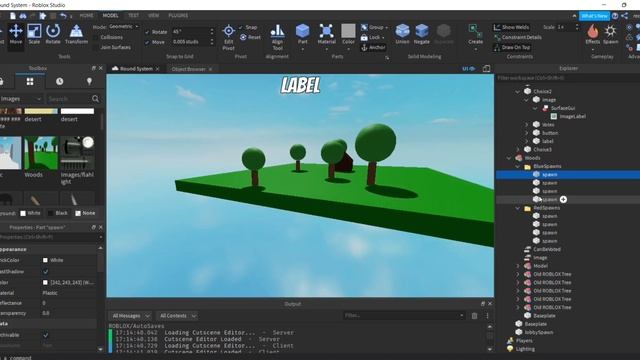Toggle the pivot Snap checkbox
The height and width of the screenshot is (360, 640).
[x=241, y=27]
